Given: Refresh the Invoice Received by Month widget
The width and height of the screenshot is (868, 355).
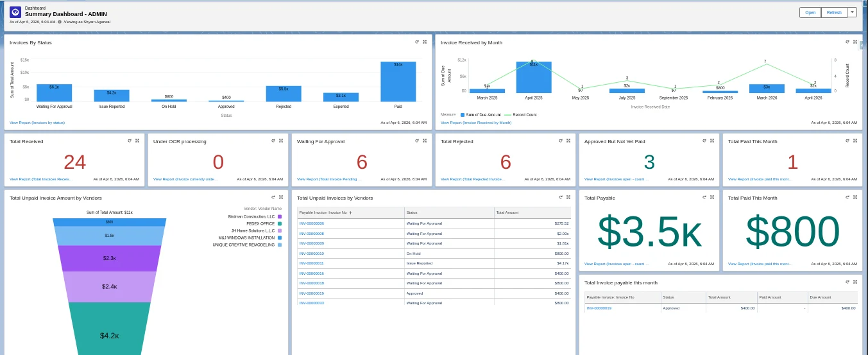Looking at the screenshot, I should point(848,42).
